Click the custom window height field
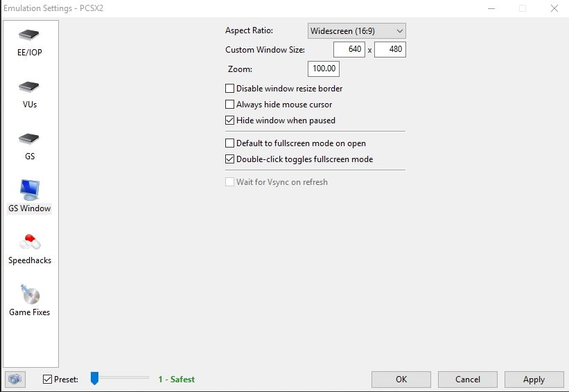The width and height of the screenshot is (569, 392). click(x=390, y=49)
